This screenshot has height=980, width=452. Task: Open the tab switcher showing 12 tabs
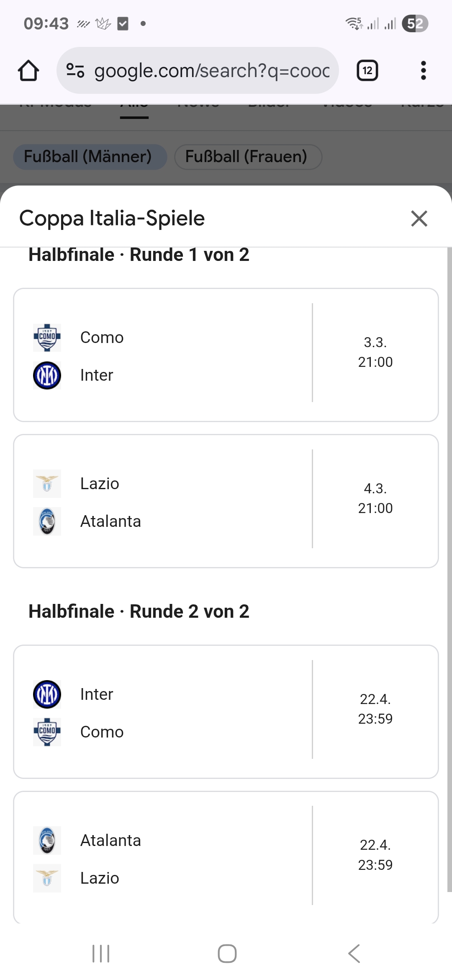(367, 70)
